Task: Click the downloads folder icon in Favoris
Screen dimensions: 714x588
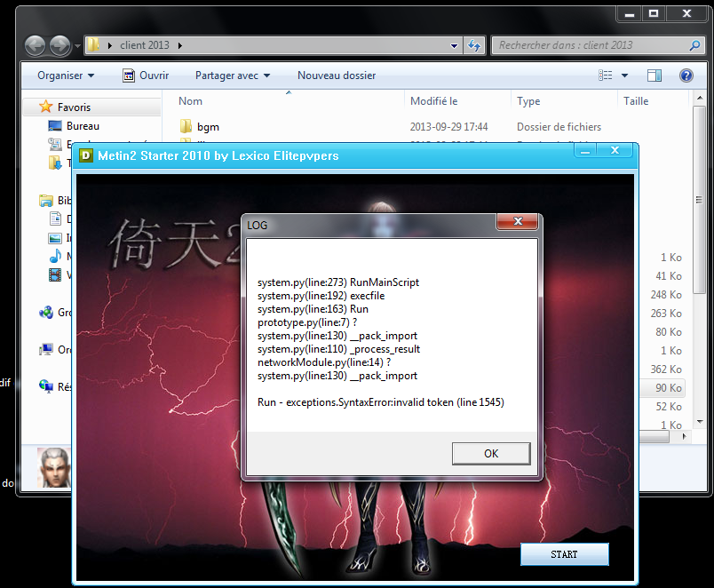Action: coord(55,163)
